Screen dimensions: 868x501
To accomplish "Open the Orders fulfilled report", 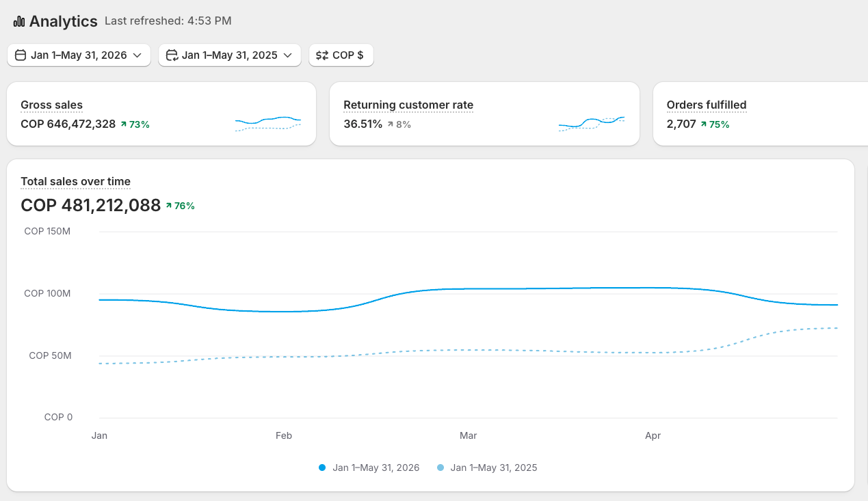I will (x=707, y=105).
